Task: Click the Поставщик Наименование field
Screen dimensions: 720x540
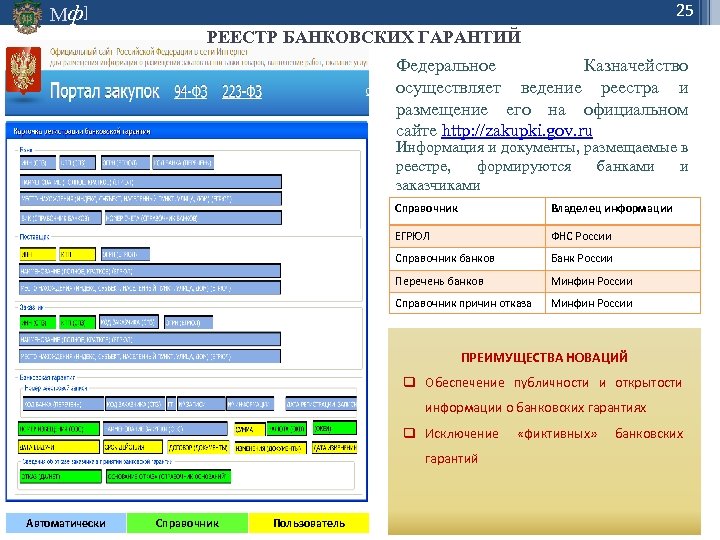Action: coord(150,271)
